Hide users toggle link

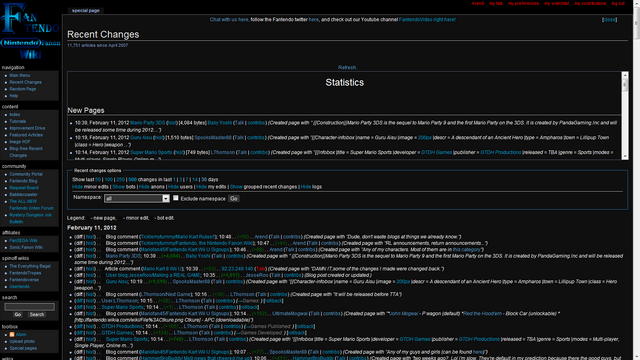173,187
